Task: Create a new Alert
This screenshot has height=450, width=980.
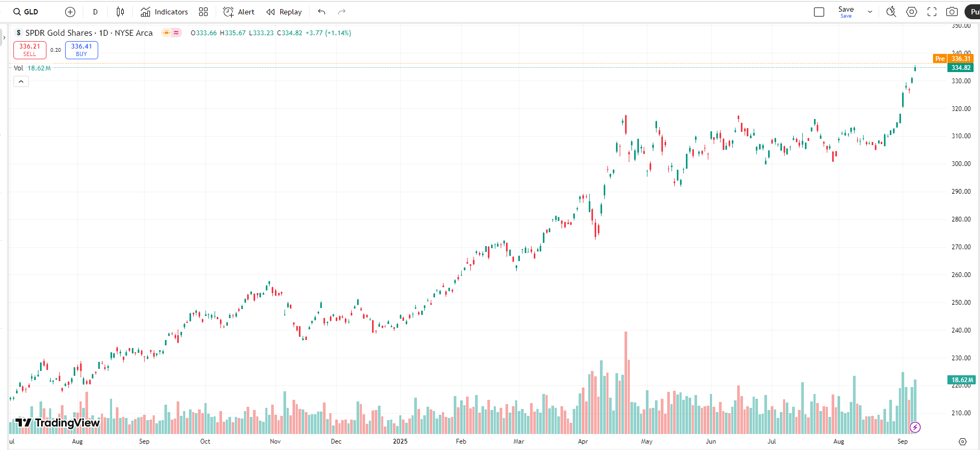Action: 239,12
